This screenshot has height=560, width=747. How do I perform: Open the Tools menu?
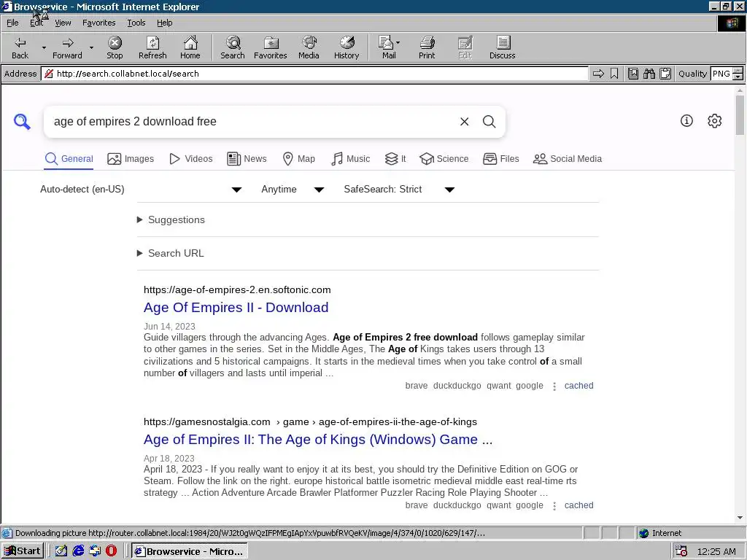coord(136,23)
